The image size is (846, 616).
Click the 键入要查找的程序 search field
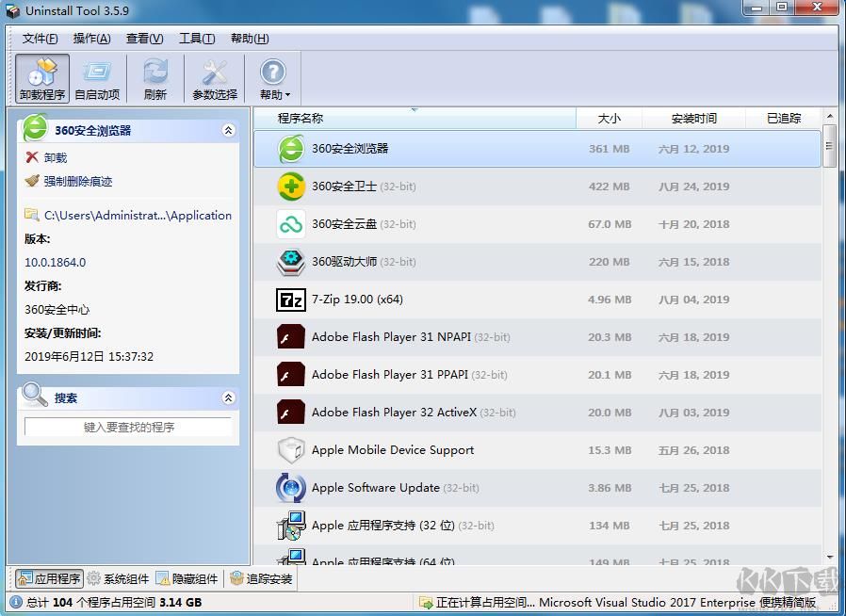click(128, 428)
